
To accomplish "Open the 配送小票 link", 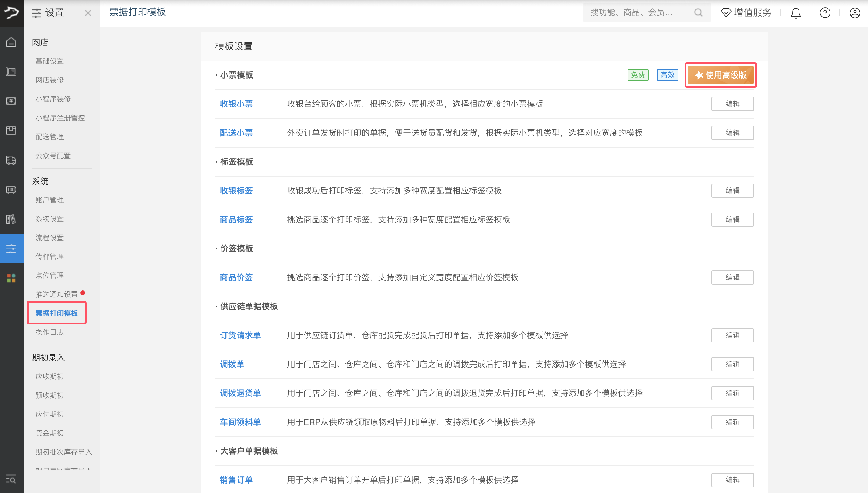I will pyautogui.click(x=236, y=133).
